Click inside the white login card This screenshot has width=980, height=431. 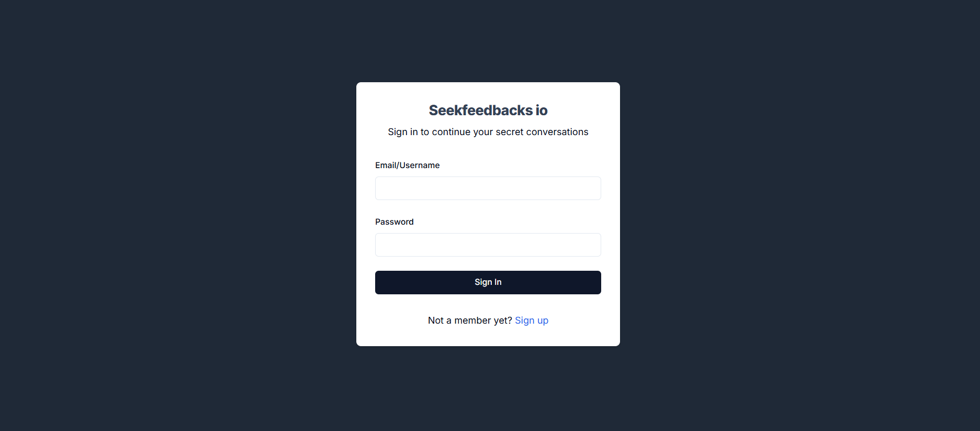pyautogui.click(x=488, y=152)
